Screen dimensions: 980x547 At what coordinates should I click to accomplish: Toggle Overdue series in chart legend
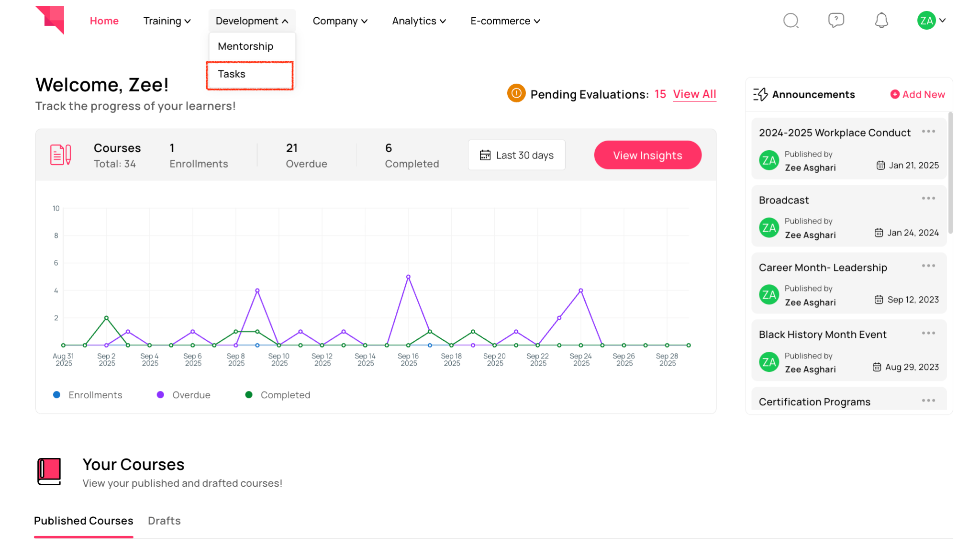click(x=184, y=395)
